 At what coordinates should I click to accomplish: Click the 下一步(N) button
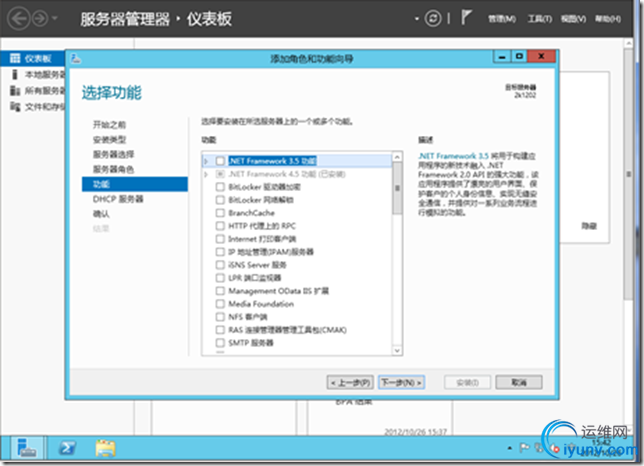[x=401, y=383]
